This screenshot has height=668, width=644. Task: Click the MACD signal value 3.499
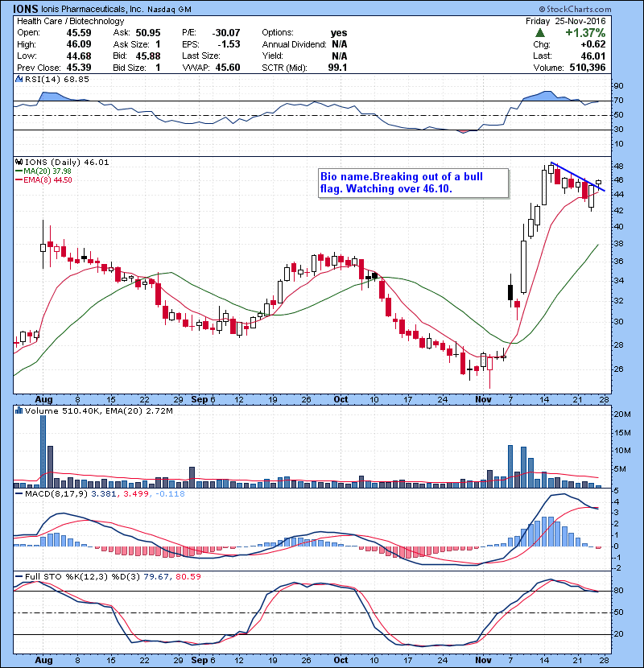(x=136, y=494)
